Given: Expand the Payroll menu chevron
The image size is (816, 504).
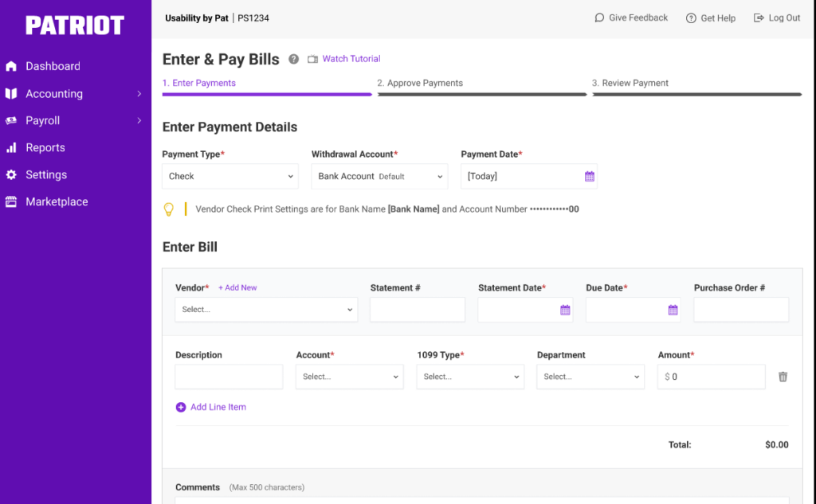Looking at the screenshot, I should click(139, 121).
